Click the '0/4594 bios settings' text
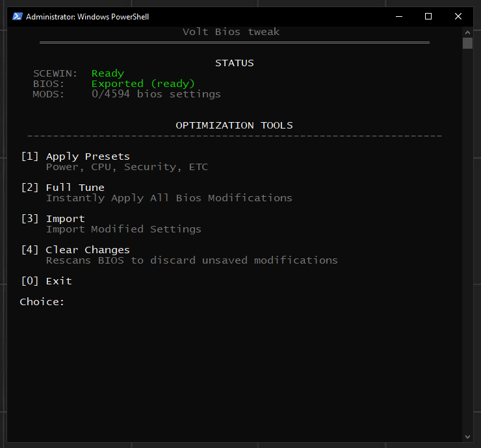This screenshot has width=481, height=448. pyautogui.click(x=156, y=94)
